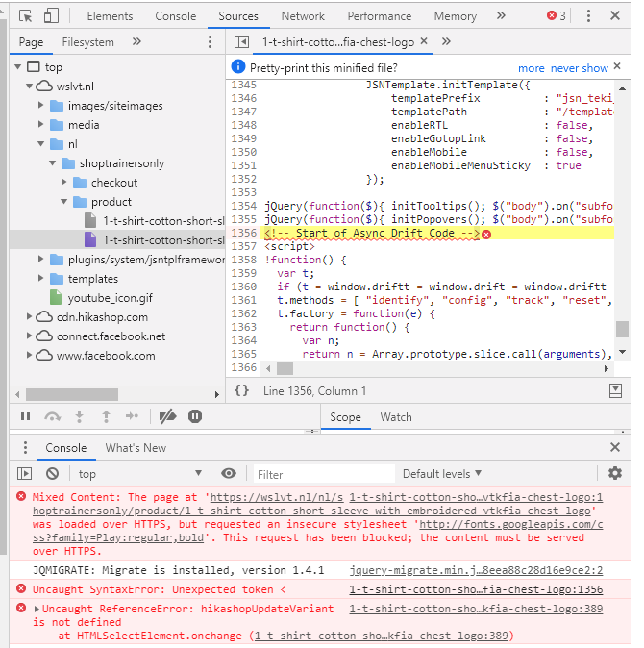
Task: Open the console drawer three-dot menu
Action: tap(25, 448)
